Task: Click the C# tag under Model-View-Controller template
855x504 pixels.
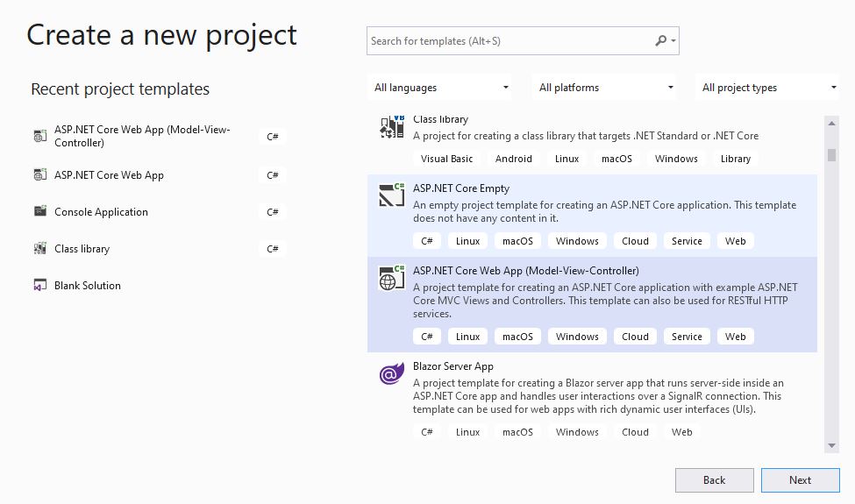Action: pyautogui.click(x=427, y=337)
